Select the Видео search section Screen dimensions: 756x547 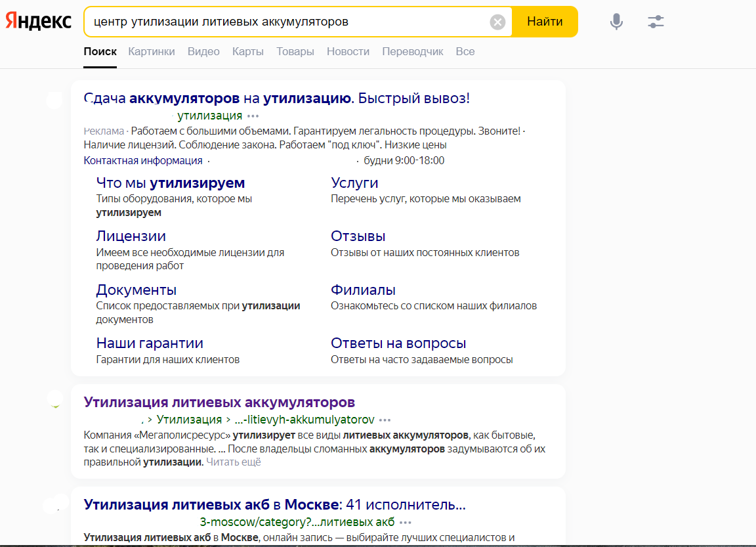point(203,51)
